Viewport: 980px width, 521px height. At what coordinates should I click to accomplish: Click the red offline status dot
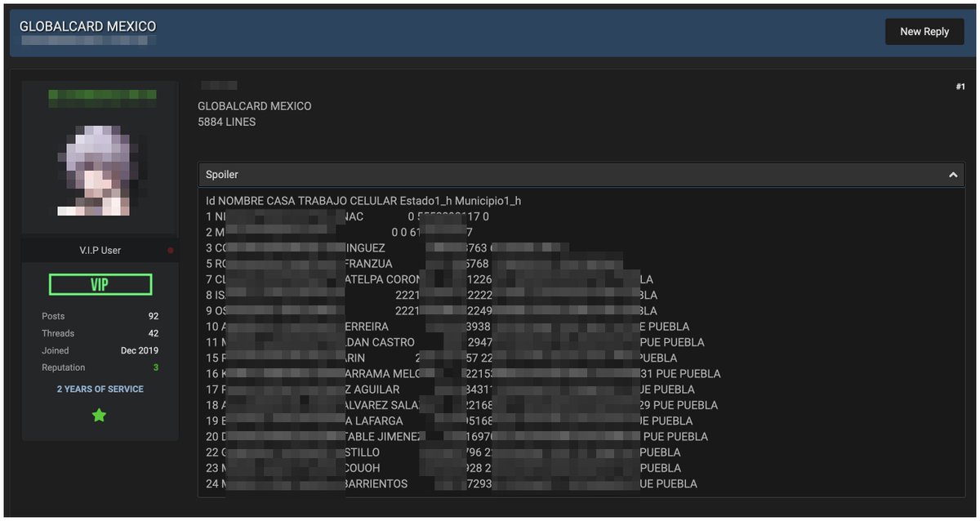point(171,251)
